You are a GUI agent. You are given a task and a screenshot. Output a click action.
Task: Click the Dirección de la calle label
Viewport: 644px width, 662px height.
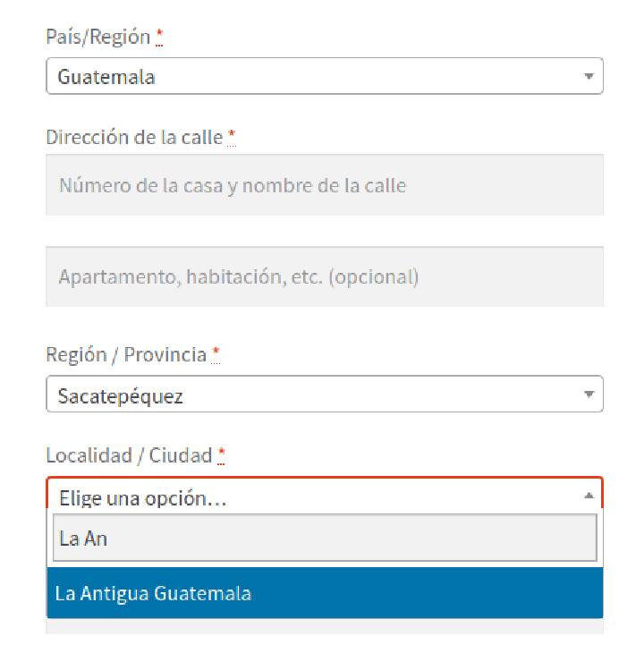point(134,138)
